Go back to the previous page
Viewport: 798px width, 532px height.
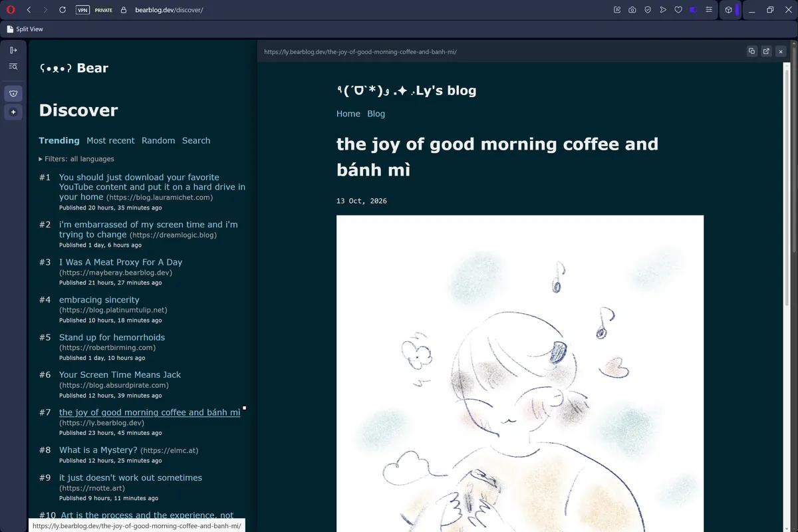[29, 10]
